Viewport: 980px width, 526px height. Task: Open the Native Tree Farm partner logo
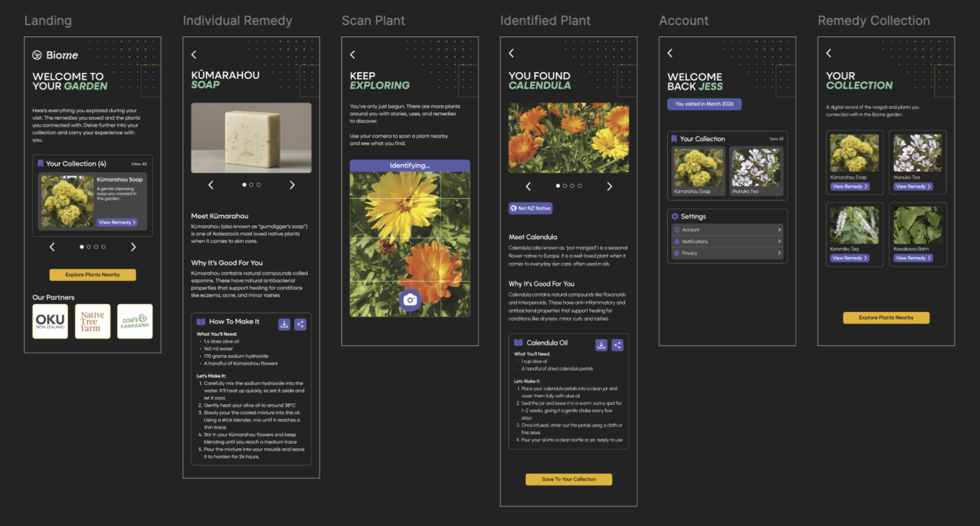click(x=93, y=322)
